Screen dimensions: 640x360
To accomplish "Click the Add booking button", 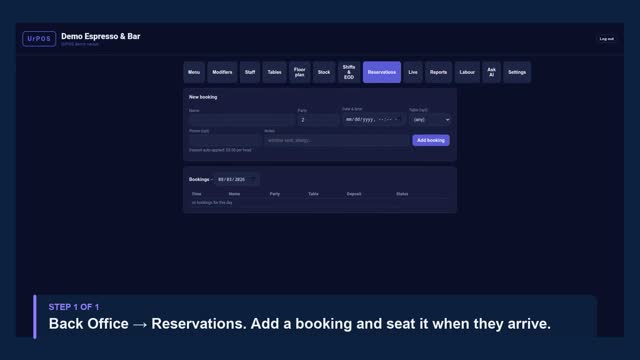I will point(431,140).
